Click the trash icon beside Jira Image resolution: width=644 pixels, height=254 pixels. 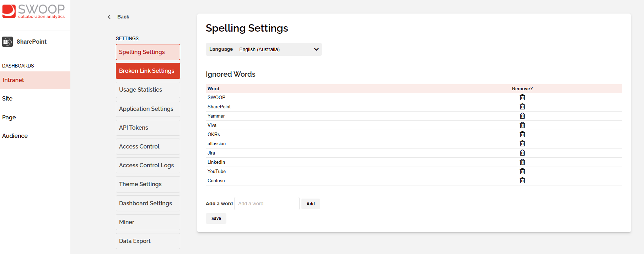522,153
